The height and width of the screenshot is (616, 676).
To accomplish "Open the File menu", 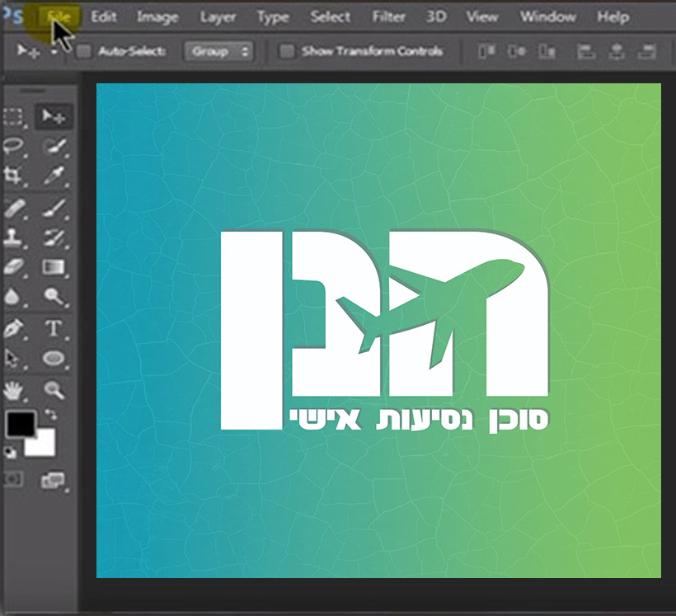I will pos(59,17).
